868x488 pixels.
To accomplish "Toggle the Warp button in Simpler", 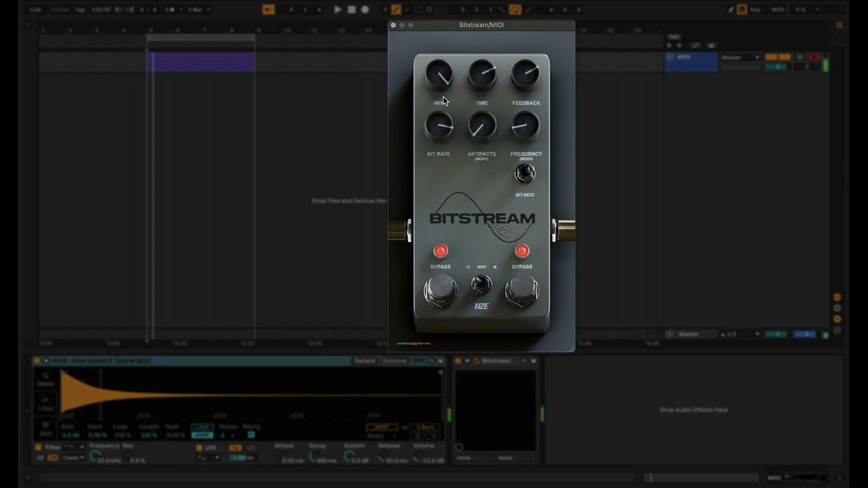I will pos(381,428).
